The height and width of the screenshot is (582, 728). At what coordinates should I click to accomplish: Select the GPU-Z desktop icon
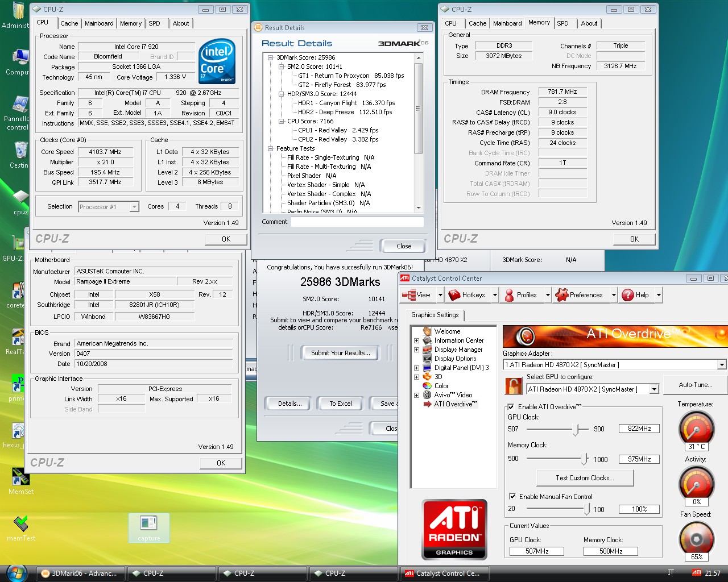19,244
